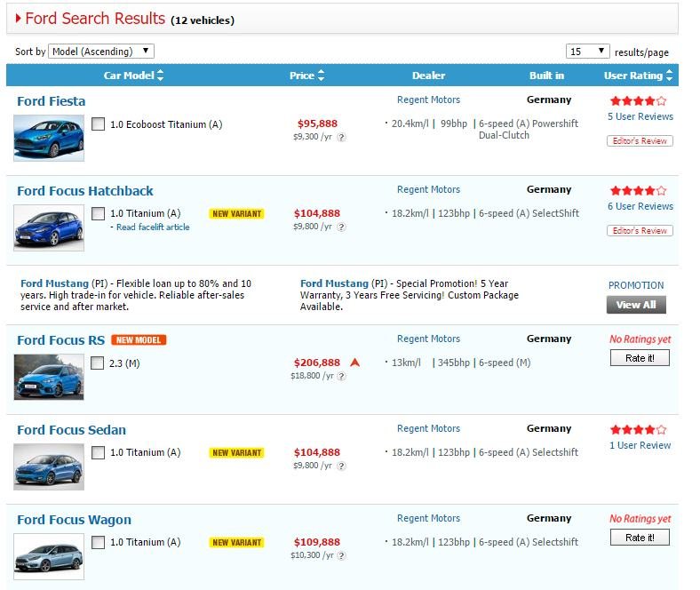The width and height of the screenshot is (700, 590).
Task: Sort by Car Model column arrows
Action: [160, 75]
